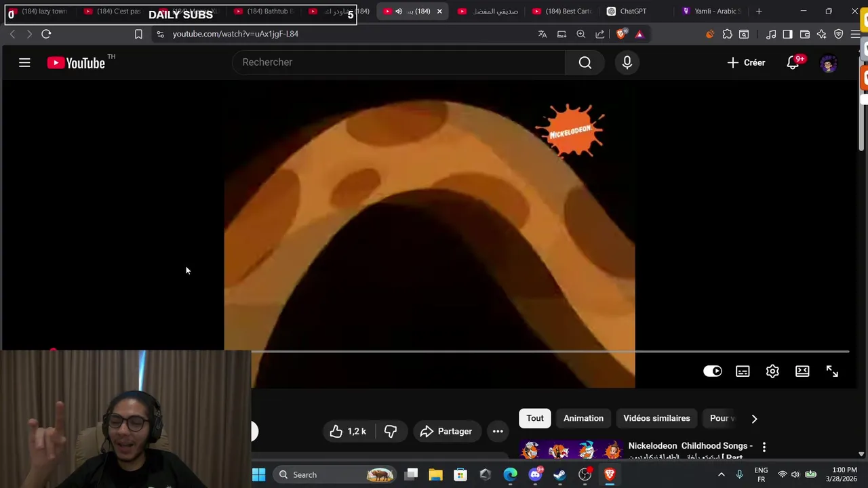
Task: Enter full screen mode
Action: (x=832, y=371)
